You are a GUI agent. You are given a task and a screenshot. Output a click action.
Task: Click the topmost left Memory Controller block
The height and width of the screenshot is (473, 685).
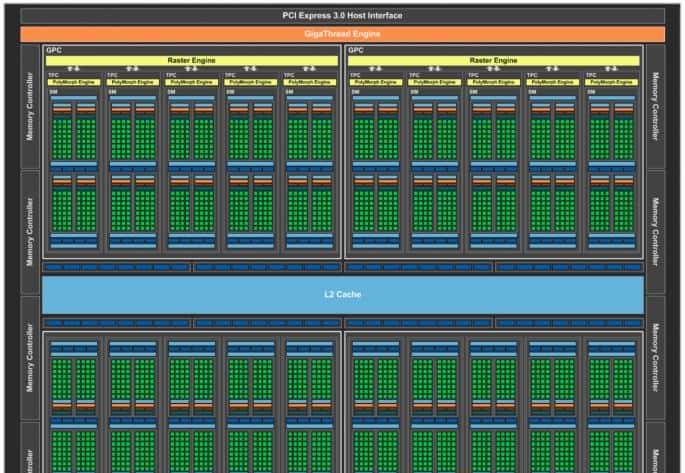[x=30, y=106]
